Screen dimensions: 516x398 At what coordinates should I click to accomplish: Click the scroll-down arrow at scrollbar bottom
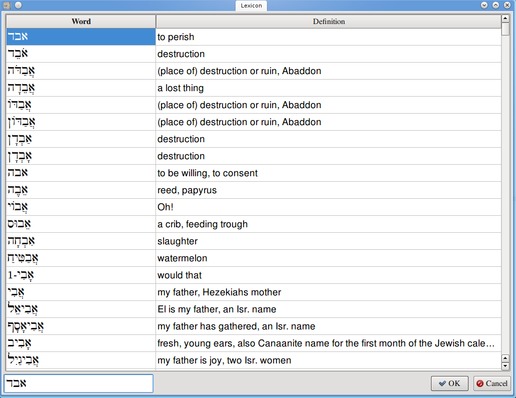click(505, 366)
